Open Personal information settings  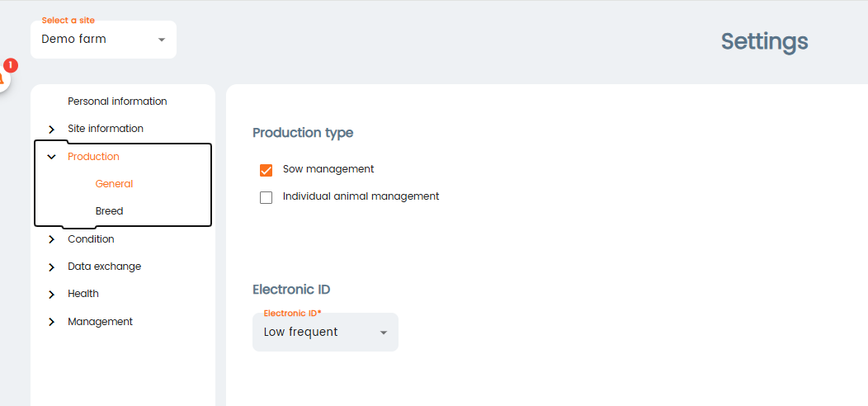117,101
